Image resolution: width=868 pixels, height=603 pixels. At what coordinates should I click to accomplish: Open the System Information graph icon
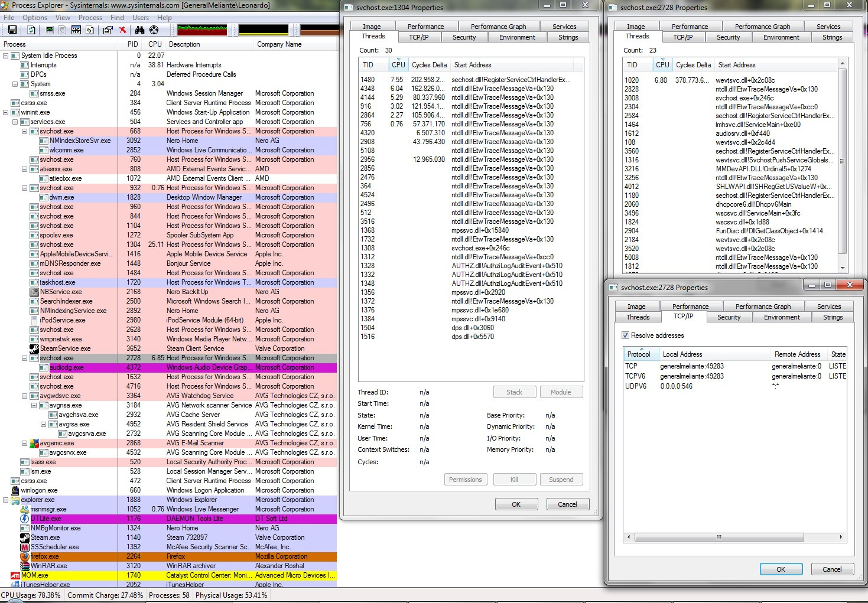click(50, 30)
